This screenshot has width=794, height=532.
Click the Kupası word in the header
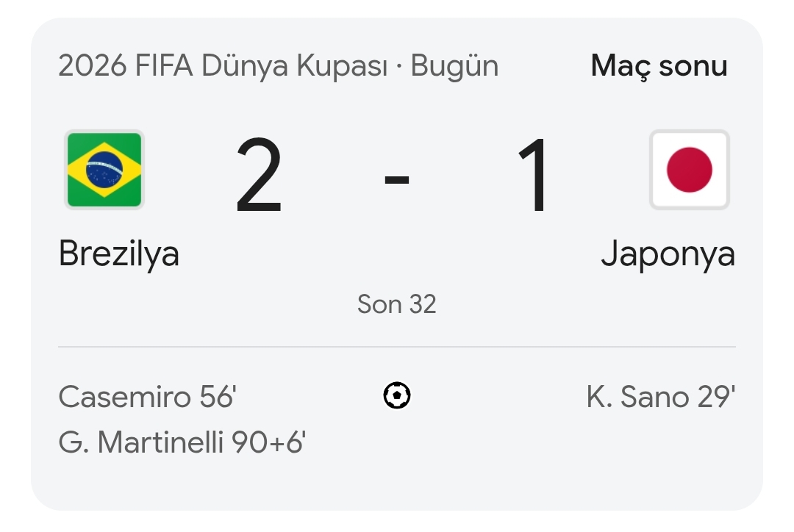[x=343, y=67]
